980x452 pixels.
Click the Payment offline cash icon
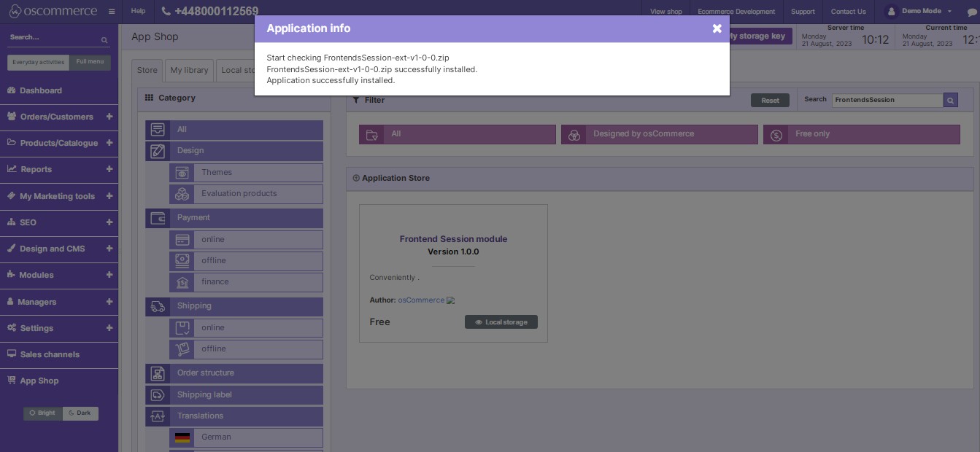point(182,261)
